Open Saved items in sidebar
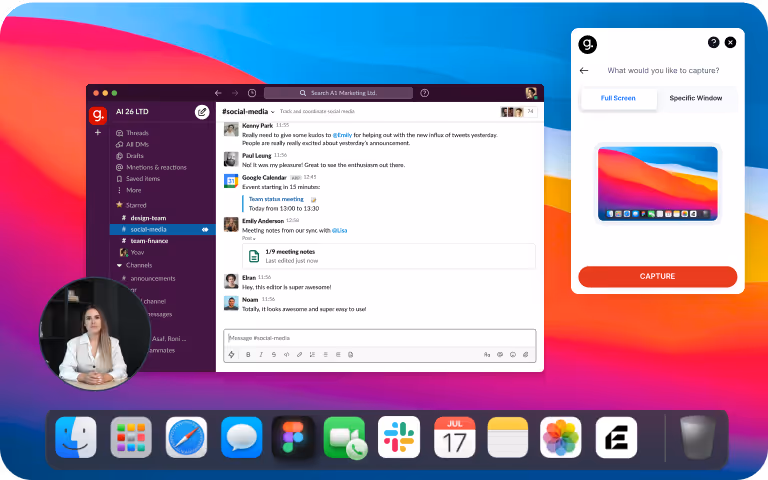The height and width of the screenshot is (480, 768). tap(138, 179)
